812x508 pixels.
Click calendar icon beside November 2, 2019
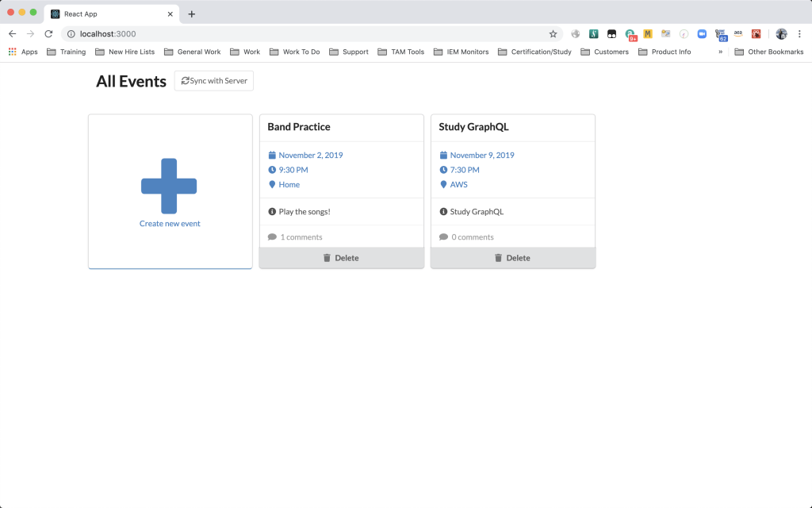[x=272, y=155]
